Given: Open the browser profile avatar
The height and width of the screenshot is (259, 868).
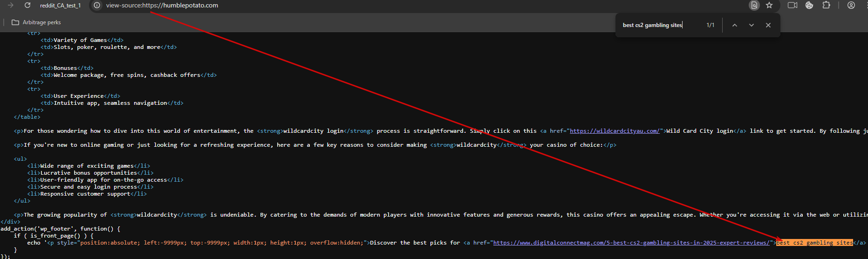Looking at the screenshot, I should tap(851, 5).
